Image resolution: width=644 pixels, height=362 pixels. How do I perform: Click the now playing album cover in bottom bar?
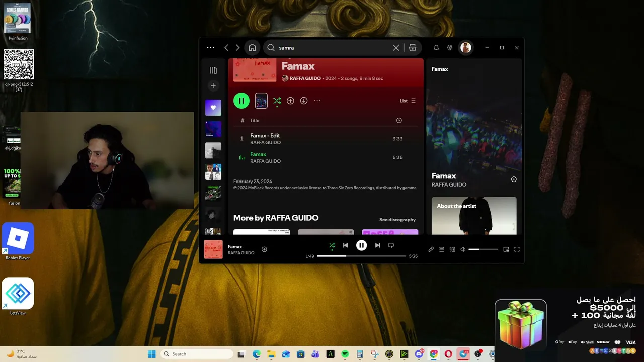(x=213, y=249)
